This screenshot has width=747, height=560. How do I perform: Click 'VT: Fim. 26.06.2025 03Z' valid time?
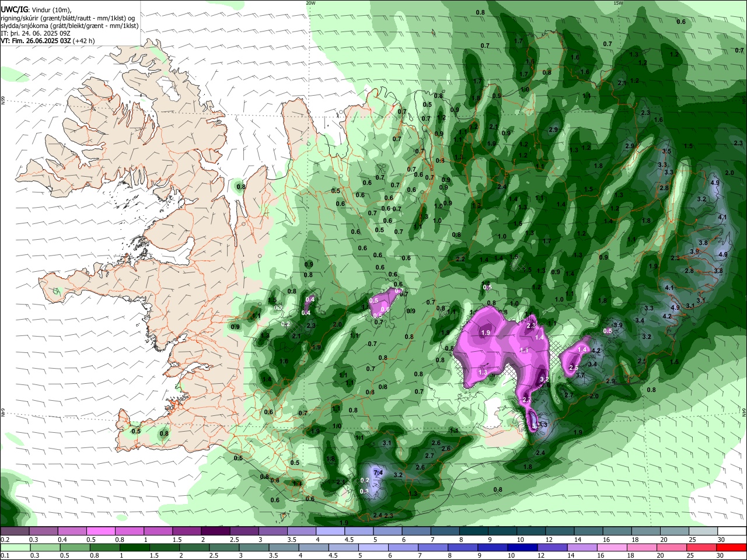[x=36, y=41]
